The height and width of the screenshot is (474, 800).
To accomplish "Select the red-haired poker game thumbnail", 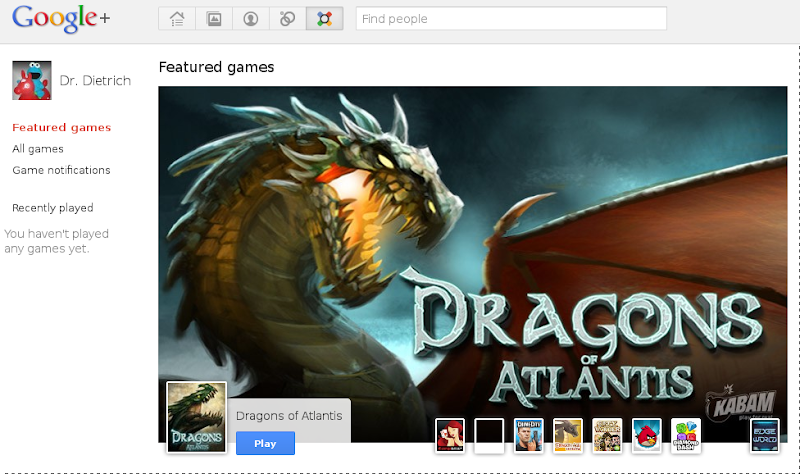I will [x=450, y=435].
